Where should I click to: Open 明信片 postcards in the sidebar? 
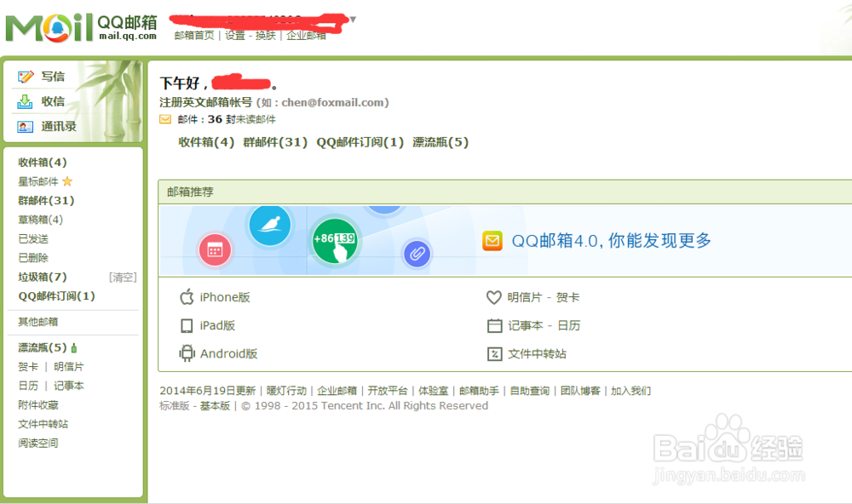click(68, 367)
